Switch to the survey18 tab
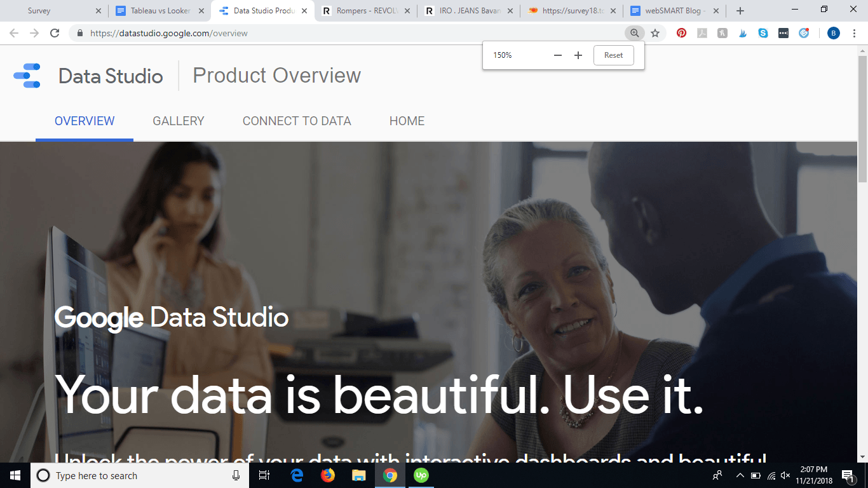Viewport: 868px width, 488px height. [x=573, y=11]
